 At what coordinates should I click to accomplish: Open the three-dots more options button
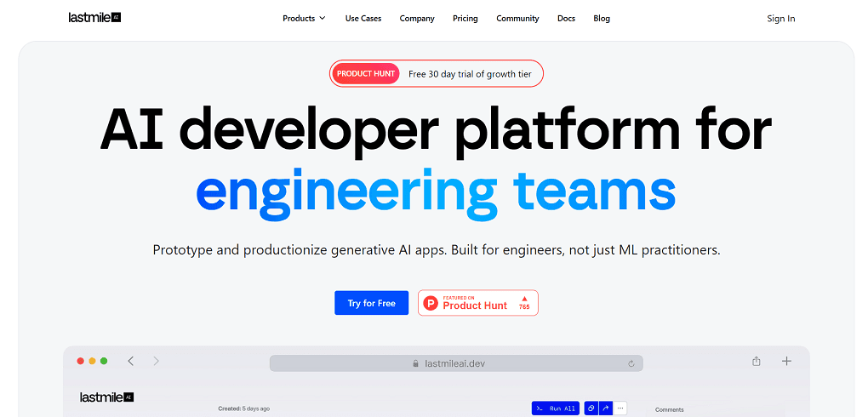(620, 408)
